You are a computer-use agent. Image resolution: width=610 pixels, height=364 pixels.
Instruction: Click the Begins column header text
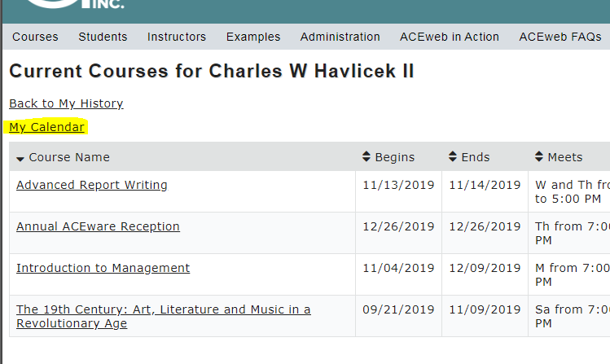point(395,157)
